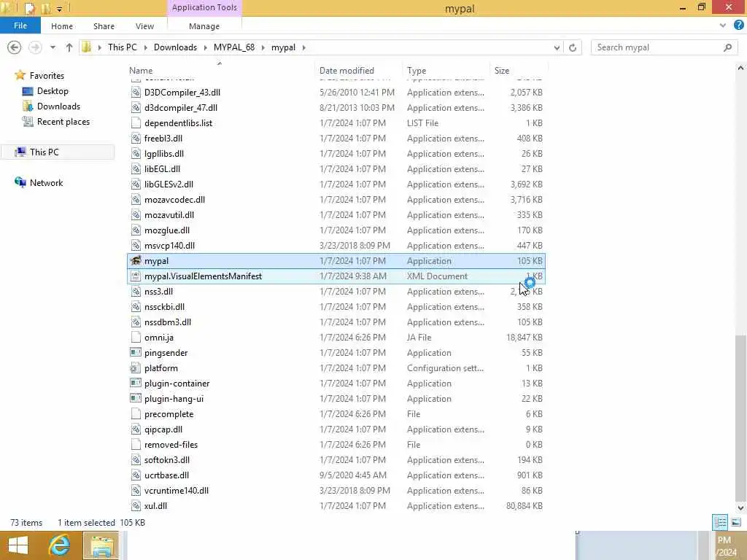Image resolution: width=747 pixels, height=560 pixels.
Task: Open Quick Access Toolbar customize dropdown
Action: [x=60, y=9]
